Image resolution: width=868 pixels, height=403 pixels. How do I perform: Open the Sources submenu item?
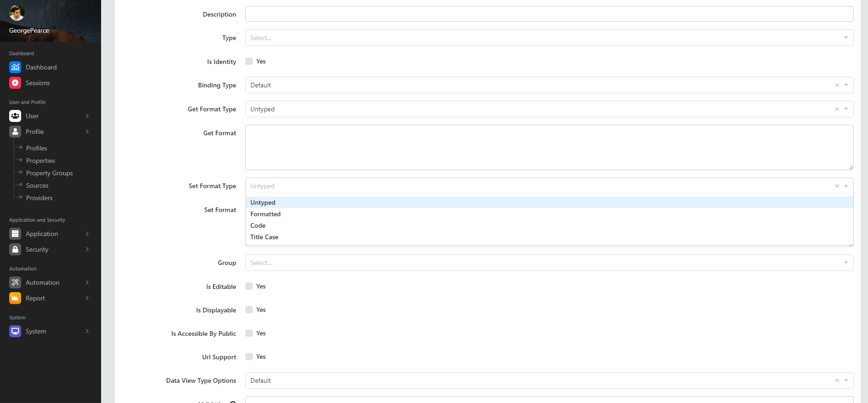coord(37,185)
